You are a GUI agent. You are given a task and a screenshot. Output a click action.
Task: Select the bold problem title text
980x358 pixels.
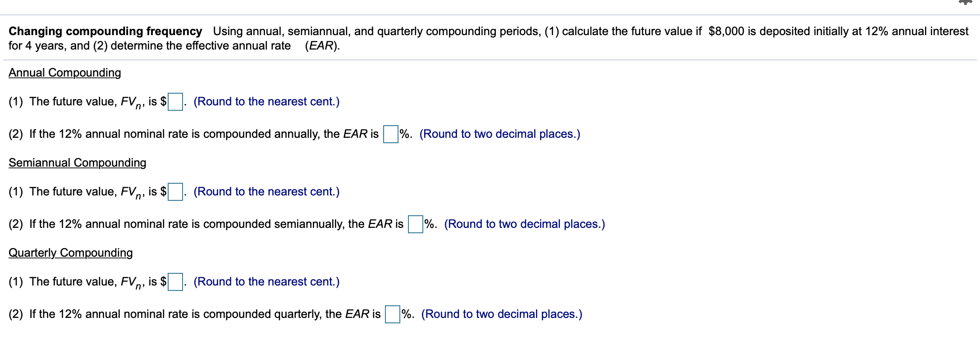point(105,31)
